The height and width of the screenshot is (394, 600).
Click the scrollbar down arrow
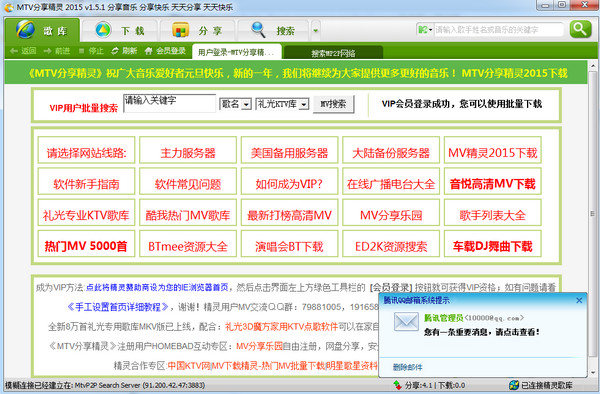tap(593, 372)
